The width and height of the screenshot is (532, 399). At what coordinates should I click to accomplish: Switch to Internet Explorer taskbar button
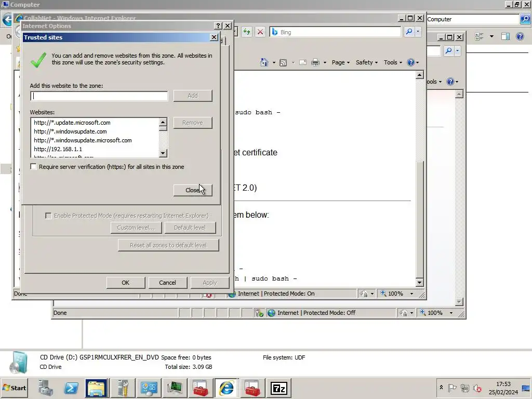[x=227, y=388]
